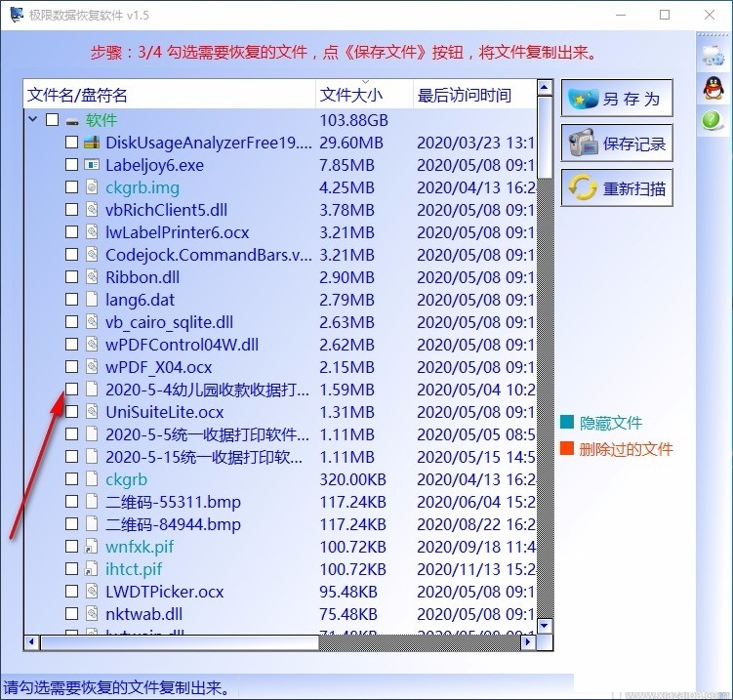This screenshot has height=700, width=733.
Task: Click the 29.60MB file size cell
Action: [x=351, y=143]
